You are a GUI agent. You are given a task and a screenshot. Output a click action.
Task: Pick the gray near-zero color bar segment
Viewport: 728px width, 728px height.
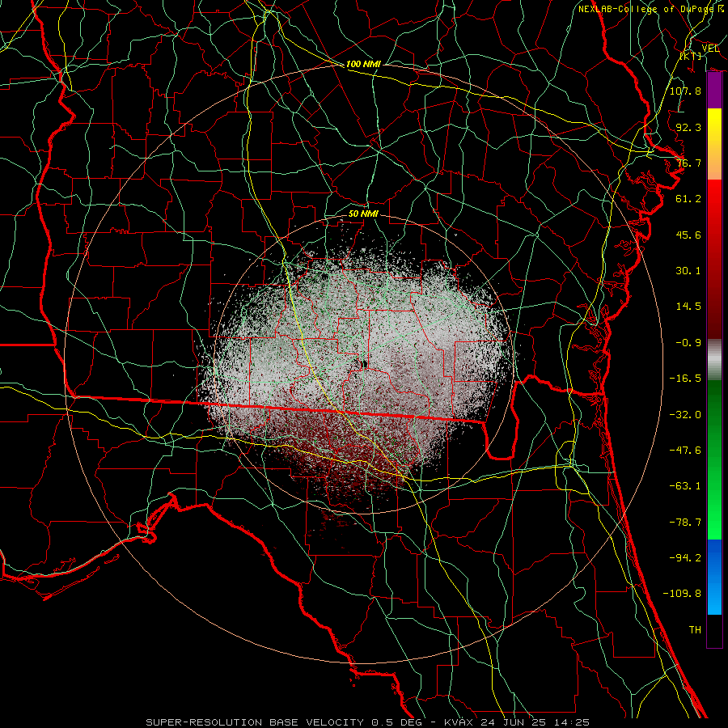[x=714, y=360]
